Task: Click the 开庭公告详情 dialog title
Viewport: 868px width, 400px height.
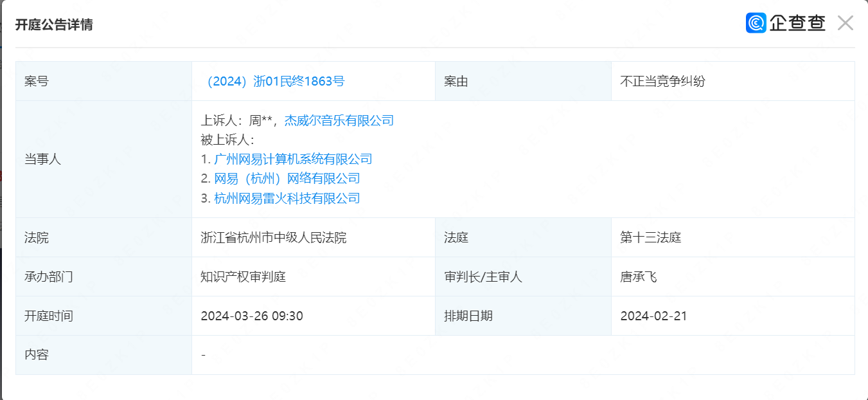Action: pyautogui.click(x=54, y=25)
